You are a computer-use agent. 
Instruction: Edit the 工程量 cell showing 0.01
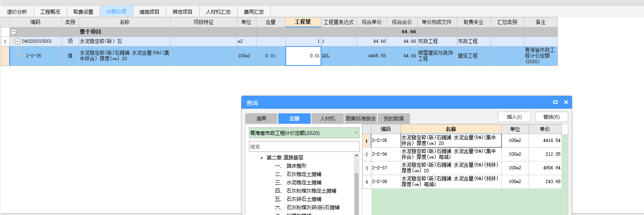click(x=303, y=56)
